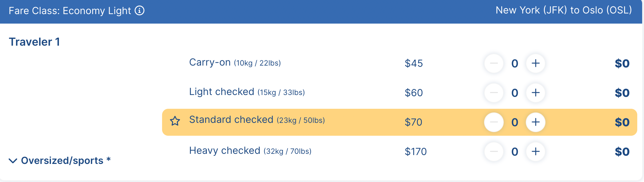Expand the Oversized/sports section chevron
This screenshot has height=182, width=644.
coord(13,161)
